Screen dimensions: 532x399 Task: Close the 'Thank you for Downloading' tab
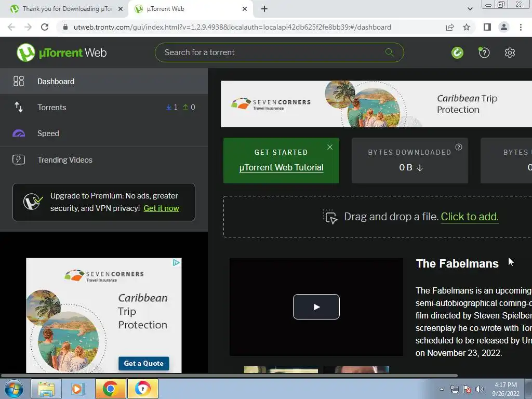pyautogui.click(x=121, y=9)
